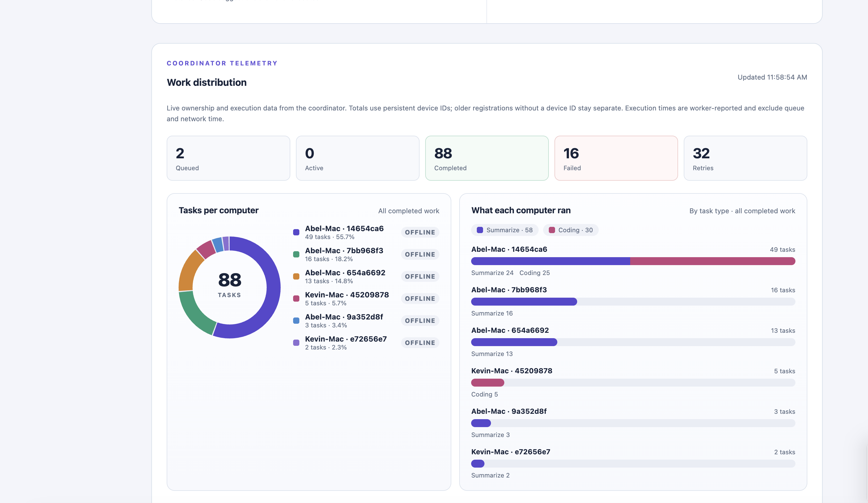Click the "16 tasks" count on the right
This screenshot has width=868, height=503.
pos(783,290)
